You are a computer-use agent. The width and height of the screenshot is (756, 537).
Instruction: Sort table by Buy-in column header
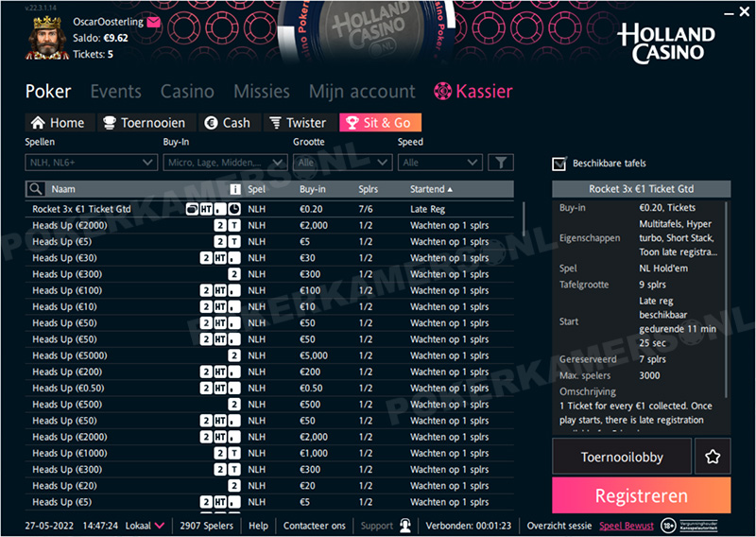tap(312, 189)
